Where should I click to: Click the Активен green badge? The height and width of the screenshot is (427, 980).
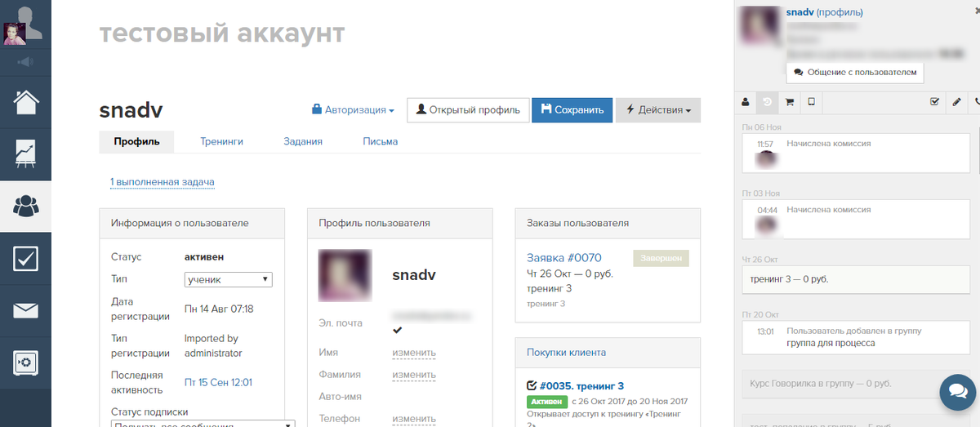click(546, 402)
